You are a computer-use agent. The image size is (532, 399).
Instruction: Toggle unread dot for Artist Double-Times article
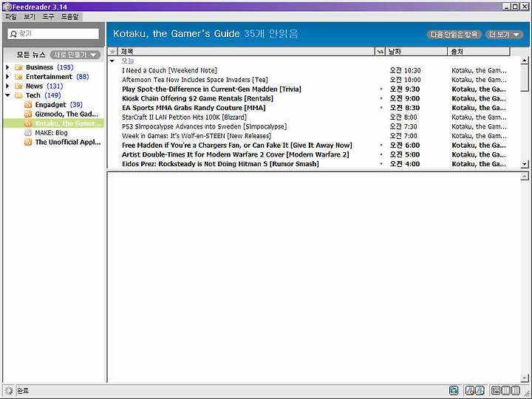point(381,154)
